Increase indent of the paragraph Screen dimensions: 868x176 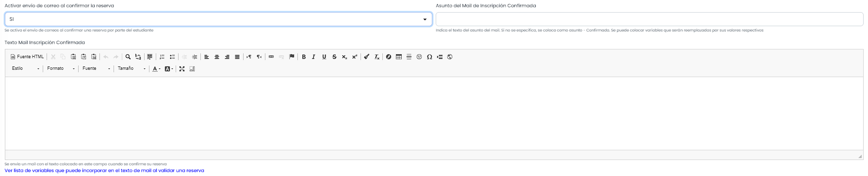click(195, 57)
